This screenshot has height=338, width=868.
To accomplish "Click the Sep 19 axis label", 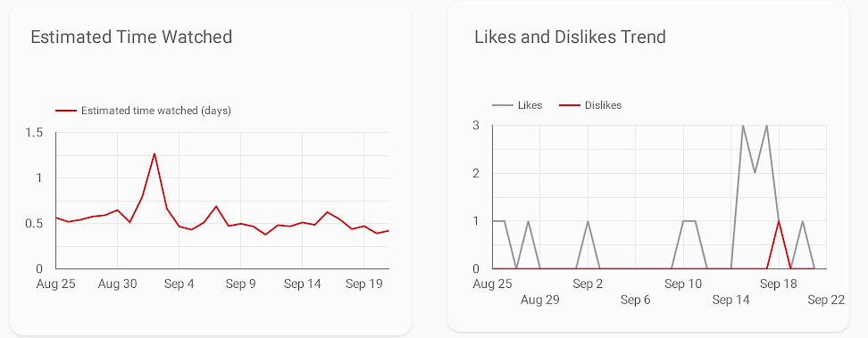I will (364, 284).
